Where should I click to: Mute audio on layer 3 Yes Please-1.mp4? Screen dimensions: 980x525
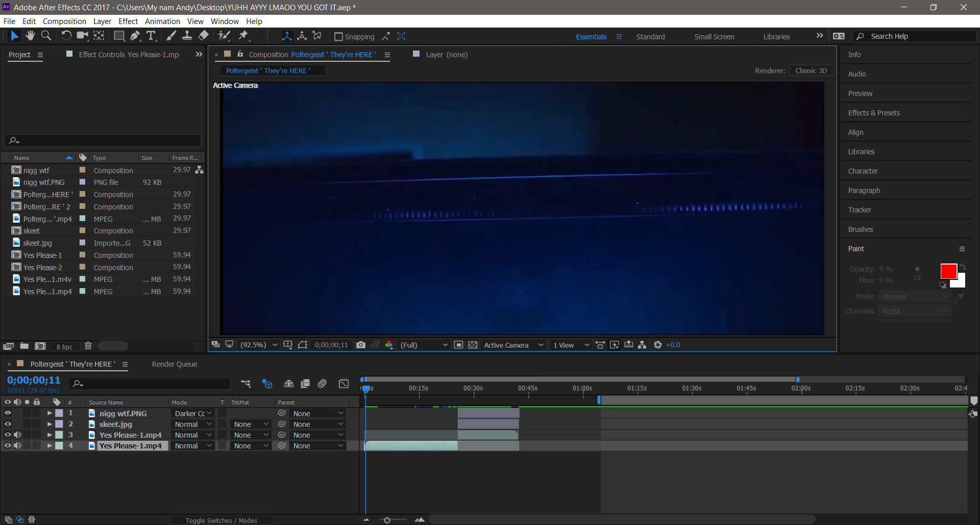click(x=17, y=435)
